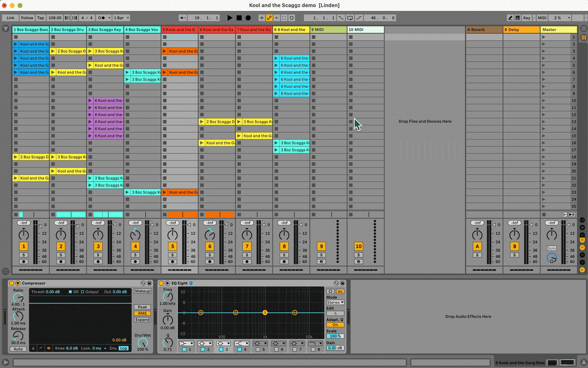Image resolution: width=588 pixels, height=368 pixels.
Task: Click EQ Eight audition headphone icon
Action: pos(331,292)
